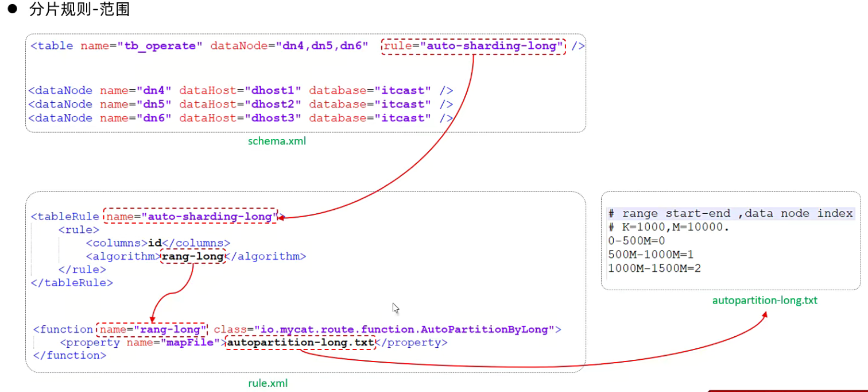Select the 0-500M=0 mapping line
Screen dimensions: 868x392
click(636, 241)
